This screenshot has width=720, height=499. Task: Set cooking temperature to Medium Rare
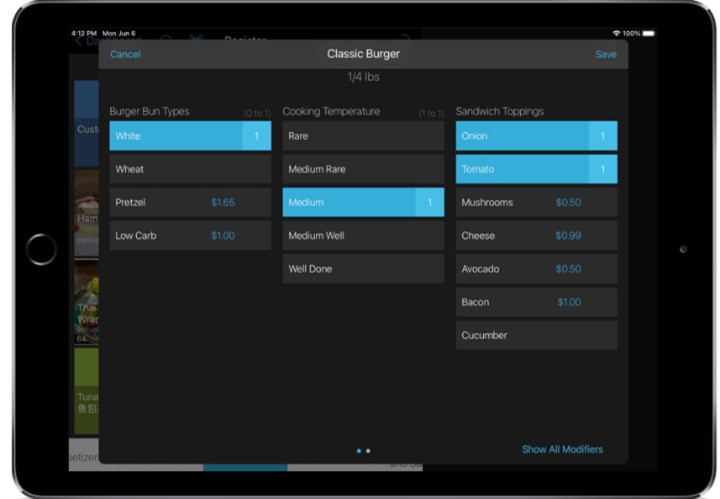point(363,169)
